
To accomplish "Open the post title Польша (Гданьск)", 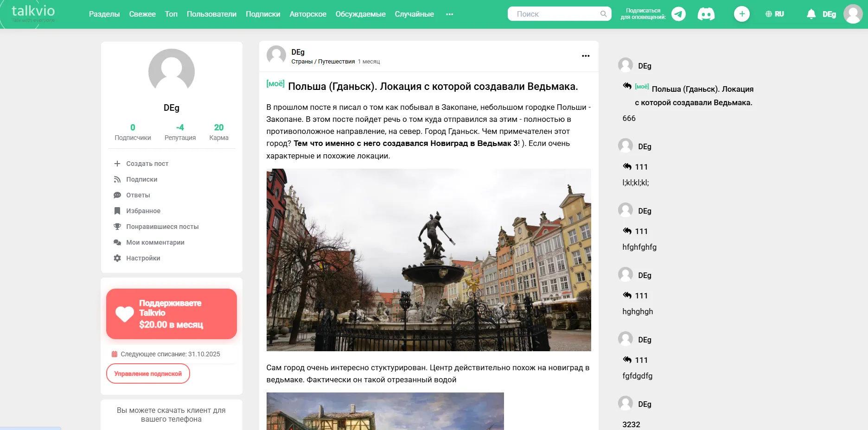I will [433, 86].
